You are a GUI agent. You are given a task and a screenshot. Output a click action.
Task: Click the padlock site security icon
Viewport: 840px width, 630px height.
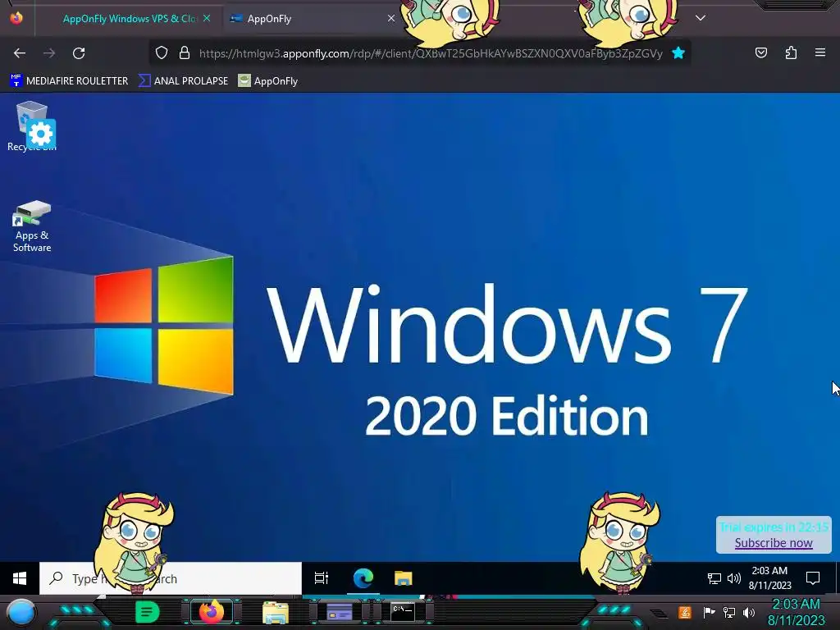(x=185, y=52)
